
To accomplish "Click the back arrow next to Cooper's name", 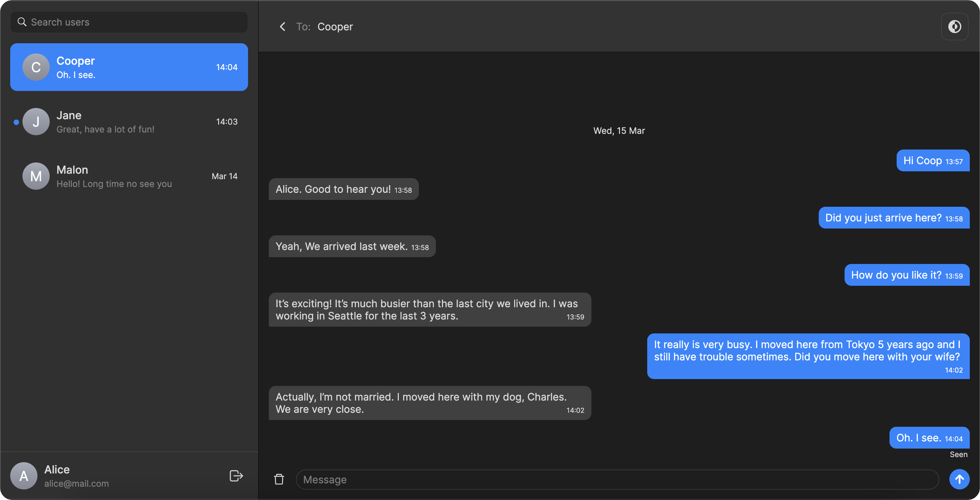I will pos(282,26).
